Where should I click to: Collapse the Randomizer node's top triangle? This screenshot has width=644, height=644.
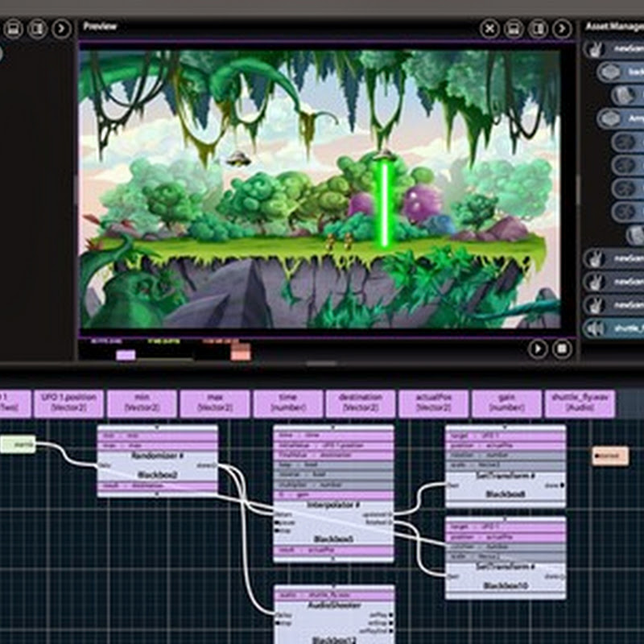tap(157, 427)
